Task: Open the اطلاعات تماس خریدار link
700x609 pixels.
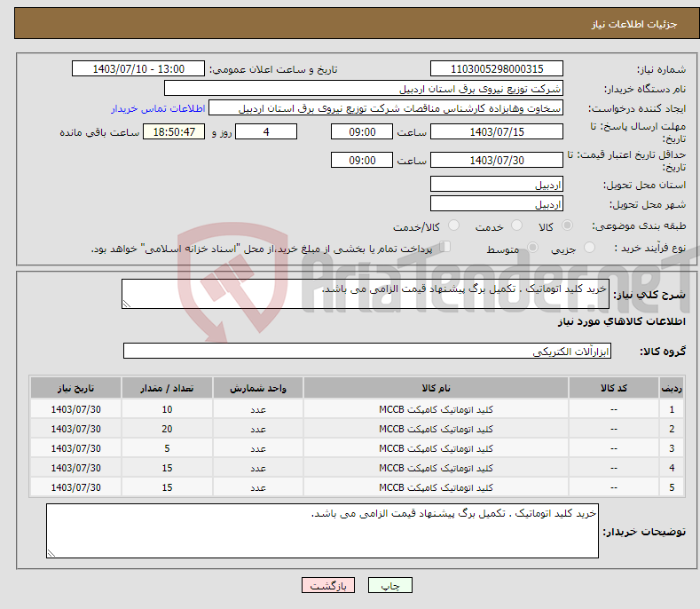Action: coord(158,108)
